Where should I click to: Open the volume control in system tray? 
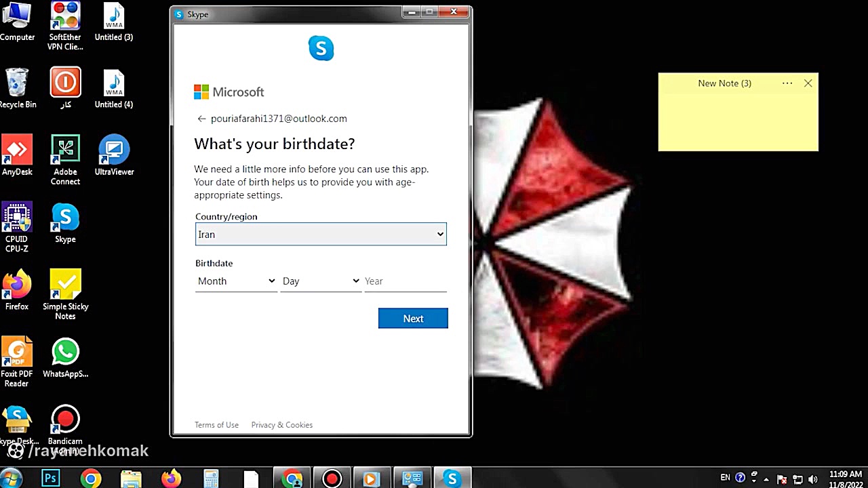pos(813,479)
